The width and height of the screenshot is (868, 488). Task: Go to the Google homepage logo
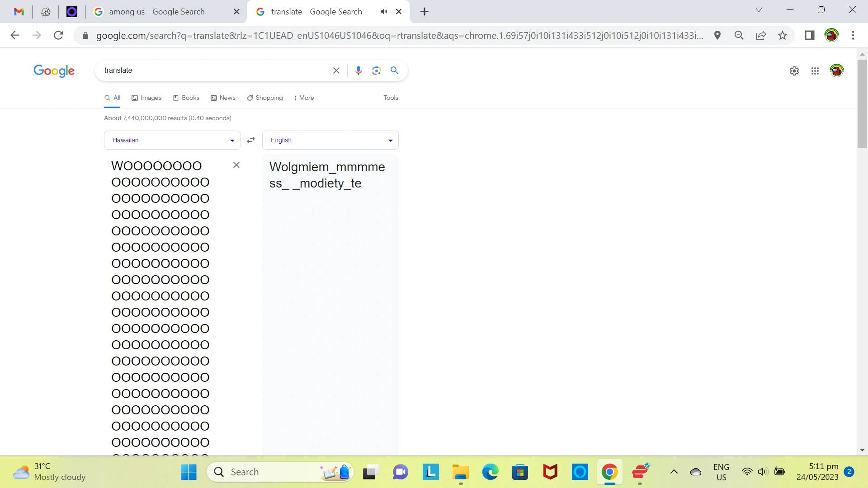pos(54,71)
